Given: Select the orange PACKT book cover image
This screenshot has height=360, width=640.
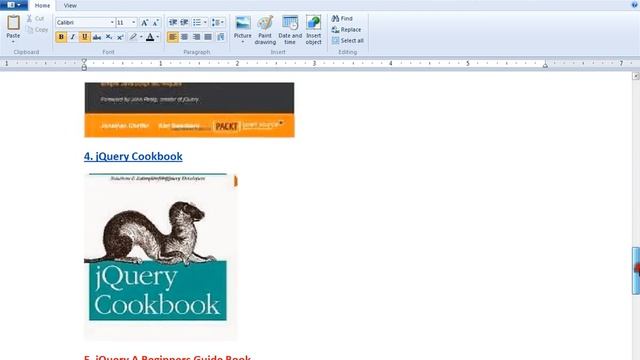Looking at the screenshot, I should tap(189, 110).
